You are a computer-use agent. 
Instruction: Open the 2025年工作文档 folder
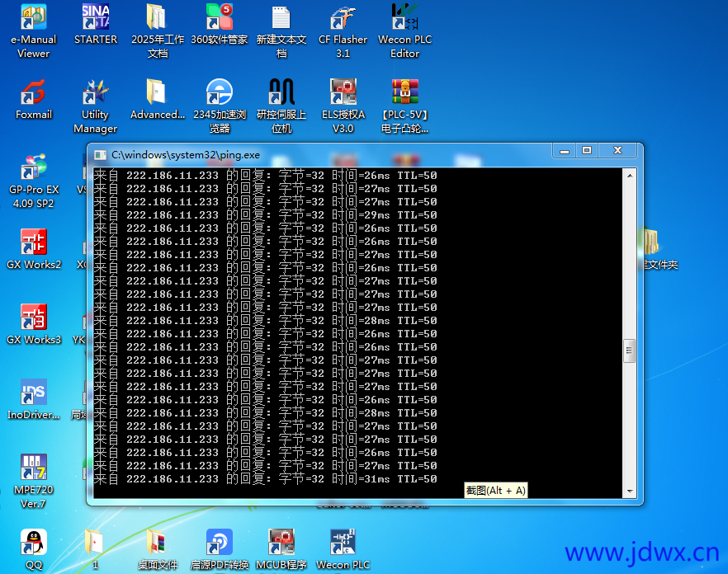click(158, 31)
